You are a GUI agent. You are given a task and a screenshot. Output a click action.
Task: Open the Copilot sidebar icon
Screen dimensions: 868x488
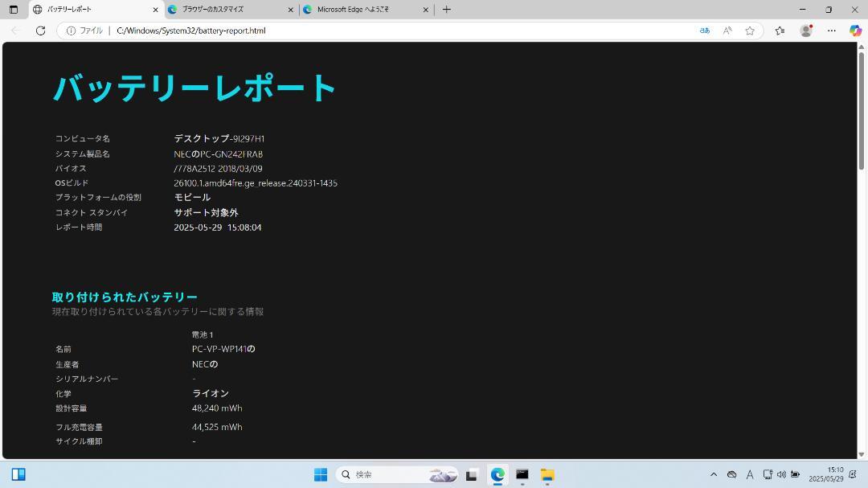pyautogui.click(x=855, y=31)
